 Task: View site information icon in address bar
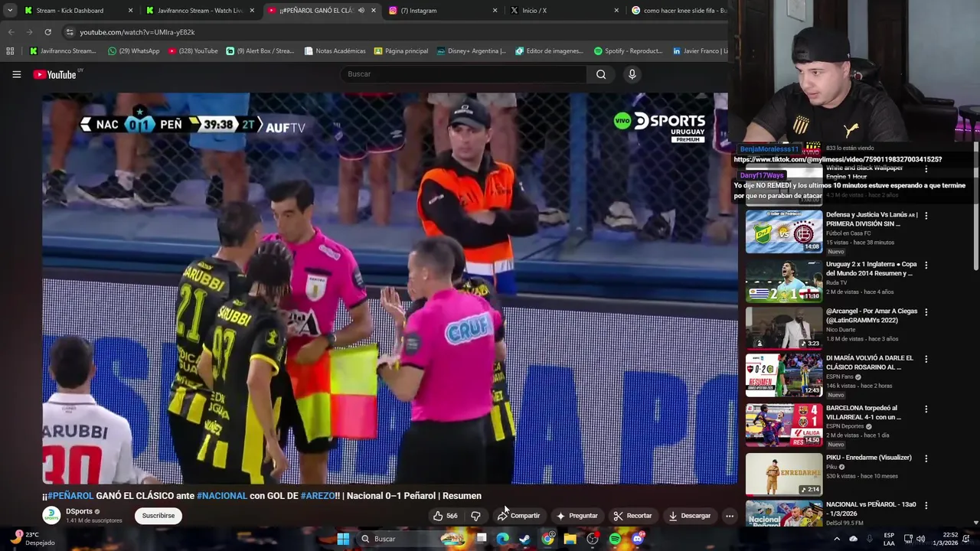[70, 32]
